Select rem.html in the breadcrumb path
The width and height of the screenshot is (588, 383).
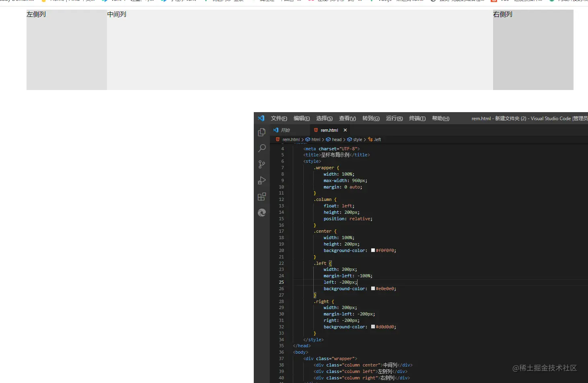coord(291,139)
